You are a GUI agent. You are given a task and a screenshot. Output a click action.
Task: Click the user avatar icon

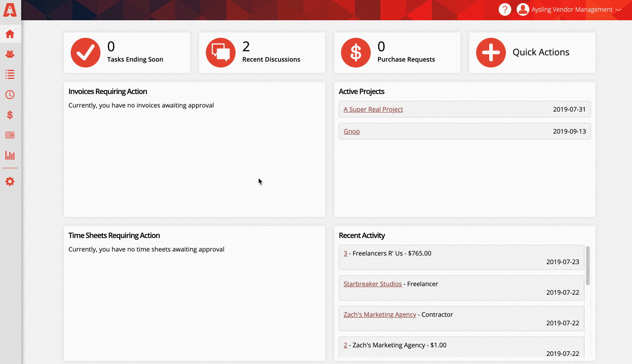click(523, 9)
